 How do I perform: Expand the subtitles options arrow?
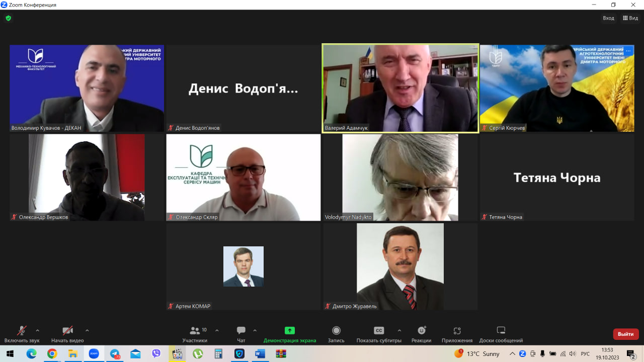[x=399, y=330]
